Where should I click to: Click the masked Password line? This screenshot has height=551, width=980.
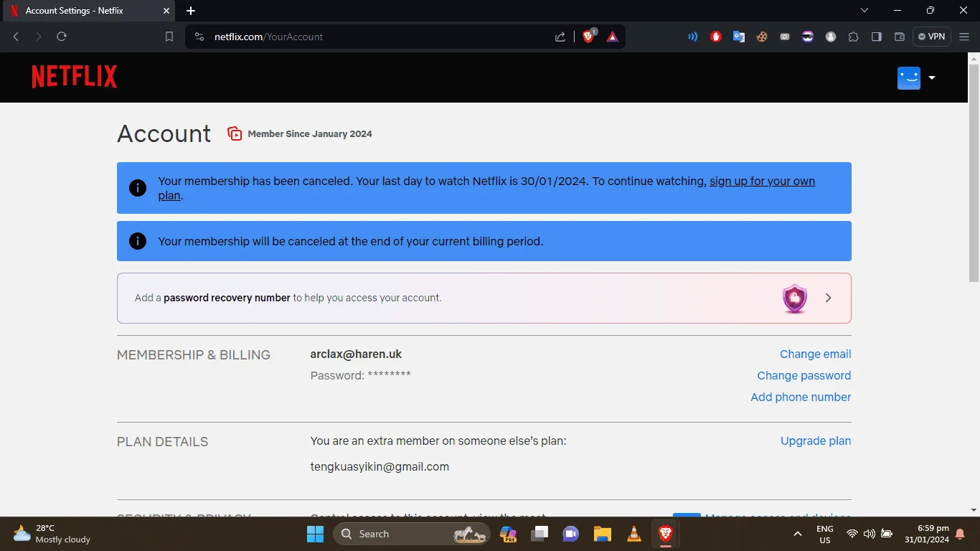tap(360, 376)
